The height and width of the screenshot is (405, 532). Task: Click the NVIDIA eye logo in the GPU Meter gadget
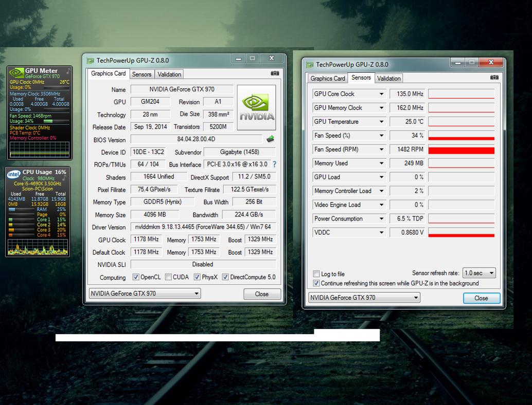tap(16, 72)
